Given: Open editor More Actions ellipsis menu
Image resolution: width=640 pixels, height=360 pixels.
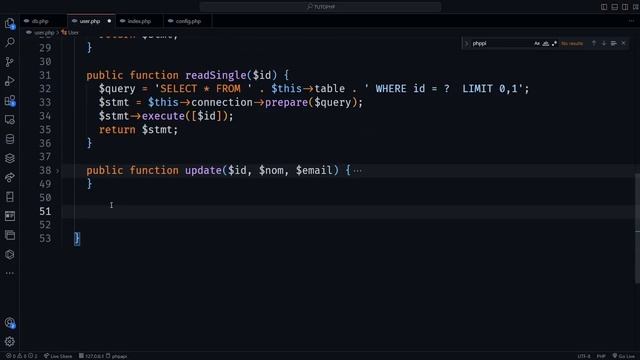Looking at the screenshot, I should [x=631, y=21].
